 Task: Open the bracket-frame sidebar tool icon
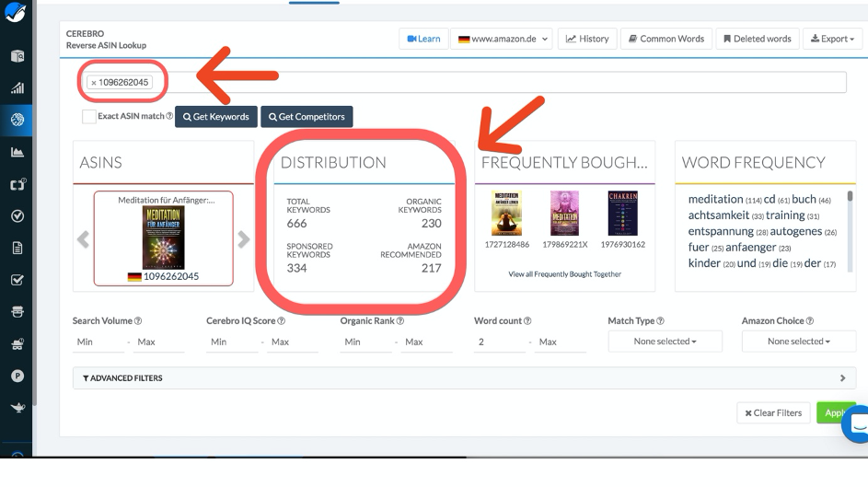(17, 184)
